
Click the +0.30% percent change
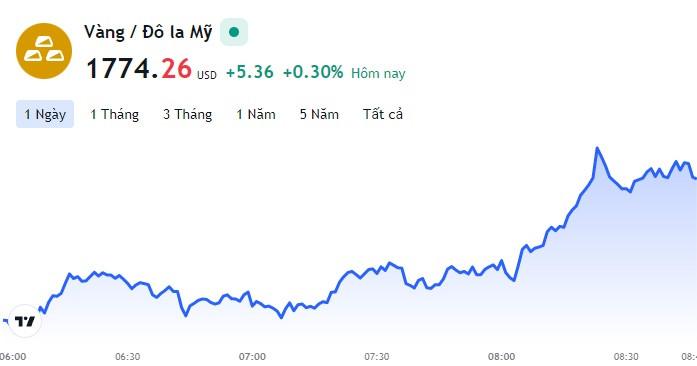[x=313, y=72]
